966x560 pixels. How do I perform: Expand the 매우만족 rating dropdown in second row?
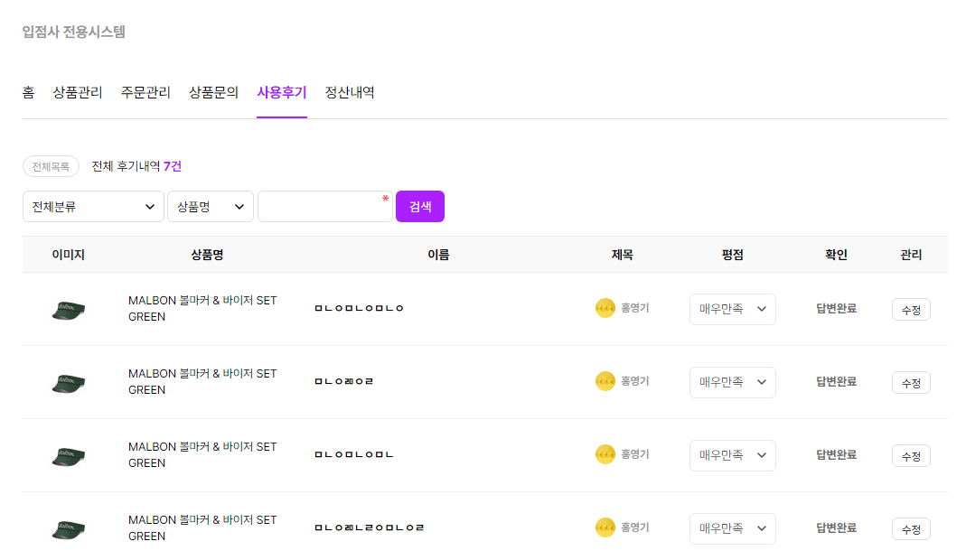click(x=733, y=383)
